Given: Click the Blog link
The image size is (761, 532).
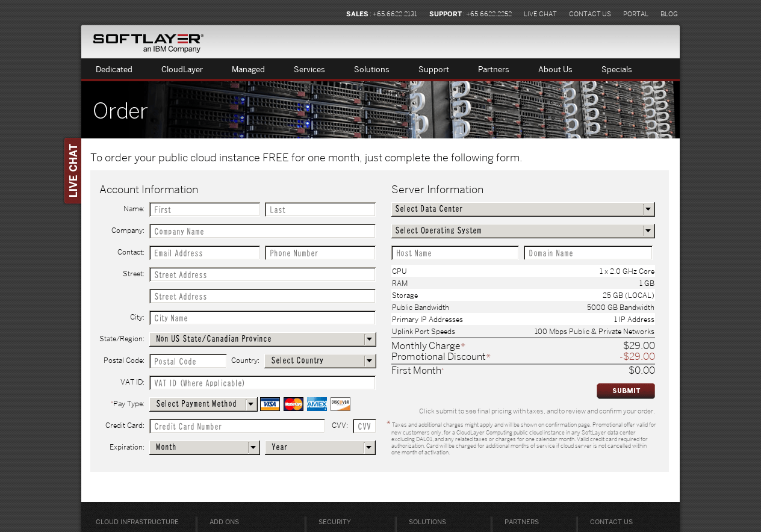Looking at the screenshot, I should coord(669,14).
